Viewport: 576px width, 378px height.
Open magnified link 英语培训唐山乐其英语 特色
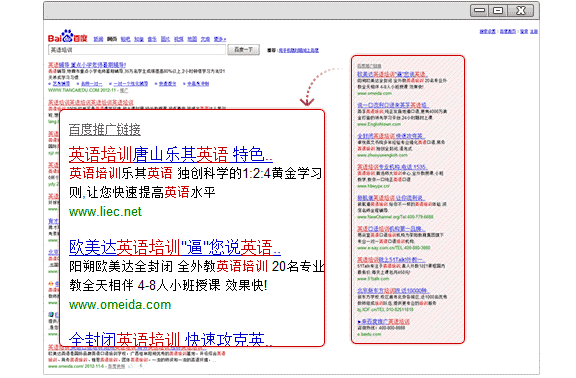coord(171,154)
